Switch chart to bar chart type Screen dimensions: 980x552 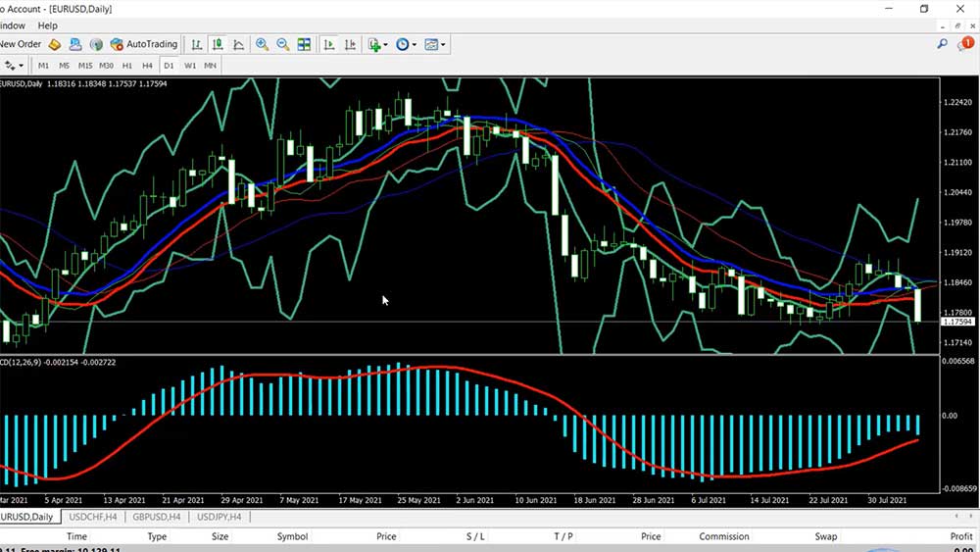[197, 44]
